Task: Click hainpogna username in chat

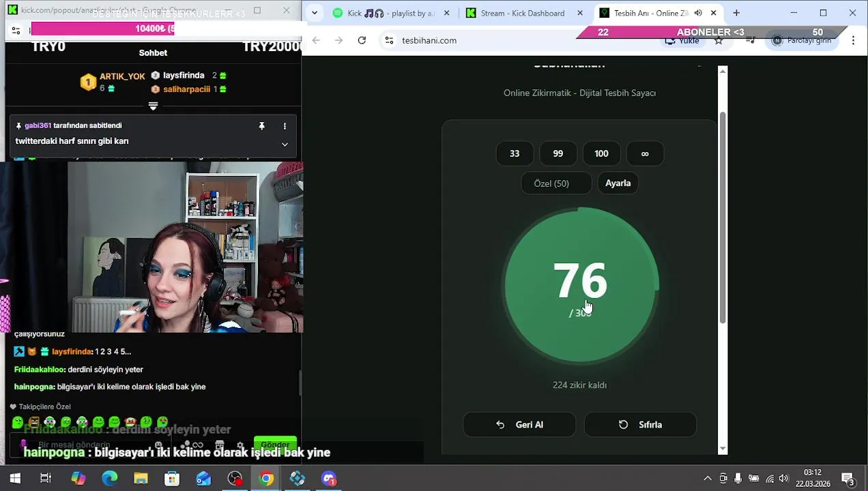Action: [x=34, y=387]
